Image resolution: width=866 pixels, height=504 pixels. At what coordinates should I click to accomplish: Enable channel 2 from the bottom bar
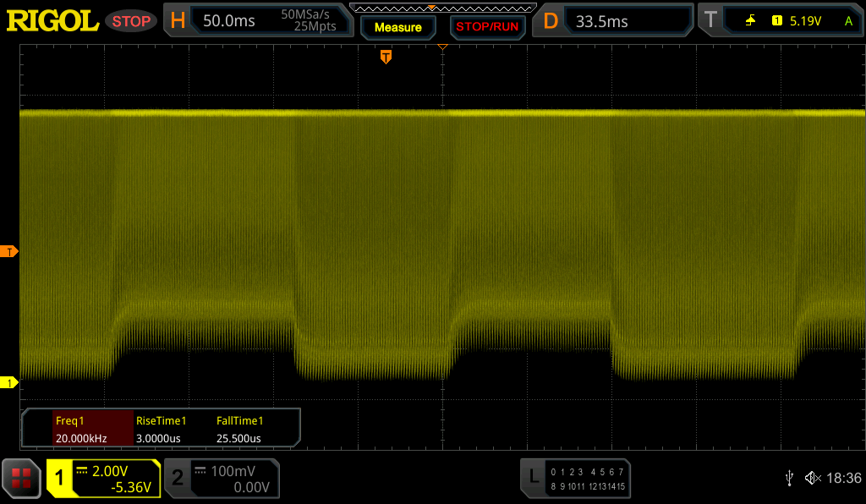click(x=178, y=479)
